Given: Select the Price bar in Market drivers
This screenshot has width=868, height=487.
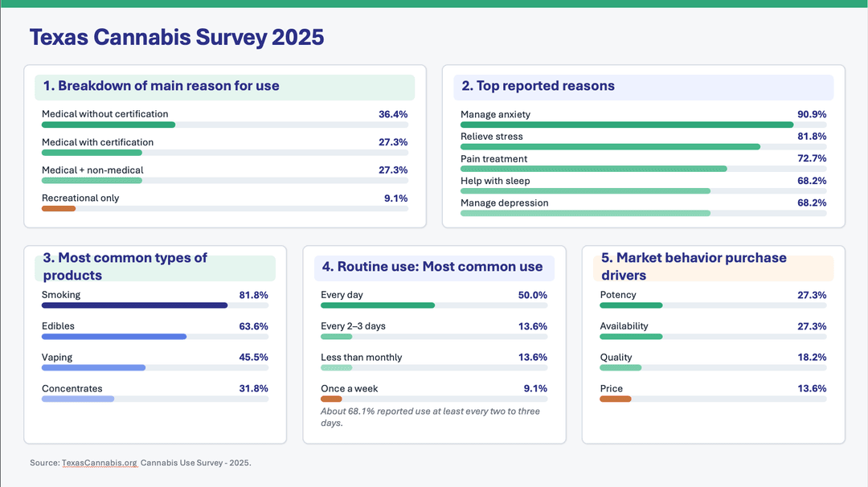Looking at the screenshot, I should click(x=616, y=398).
